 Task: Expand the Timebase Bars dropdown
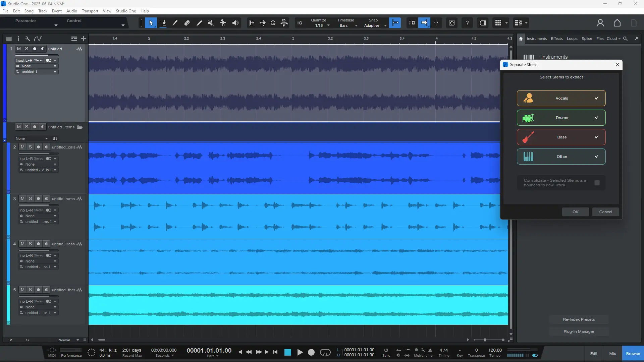click(356, 26)
